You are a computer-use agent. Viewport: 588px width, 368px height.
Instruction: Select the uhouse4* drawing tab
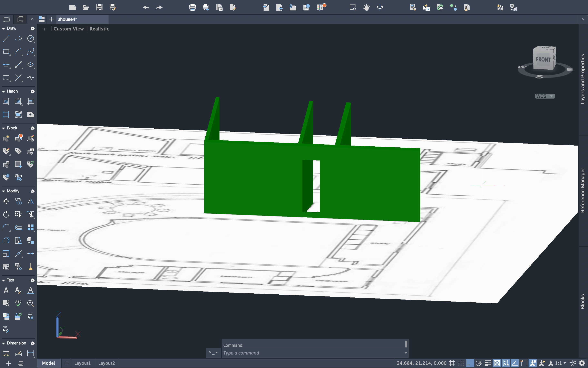(82, 19)
